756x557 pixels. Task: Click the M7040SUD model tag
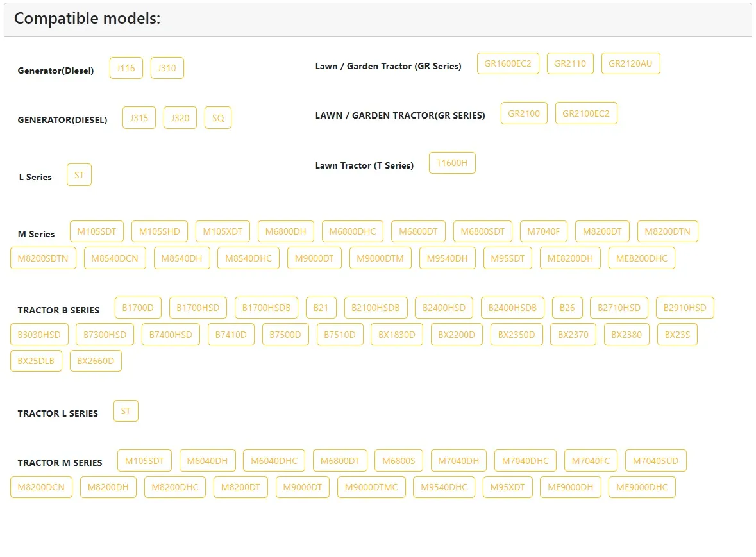pyautogui.click(x=655, y=461)
